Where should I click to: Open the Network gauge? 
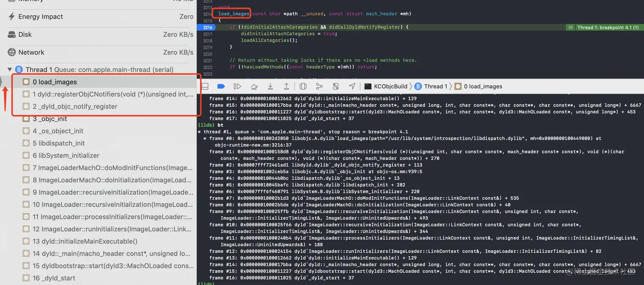[x=98, y=52]
